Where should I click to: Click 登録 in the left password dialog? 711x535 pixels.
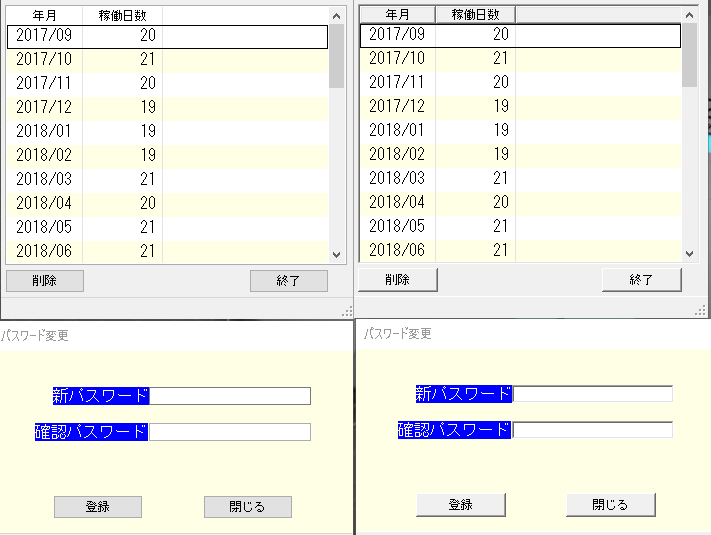pyautogui.click(x=97, y=507)
